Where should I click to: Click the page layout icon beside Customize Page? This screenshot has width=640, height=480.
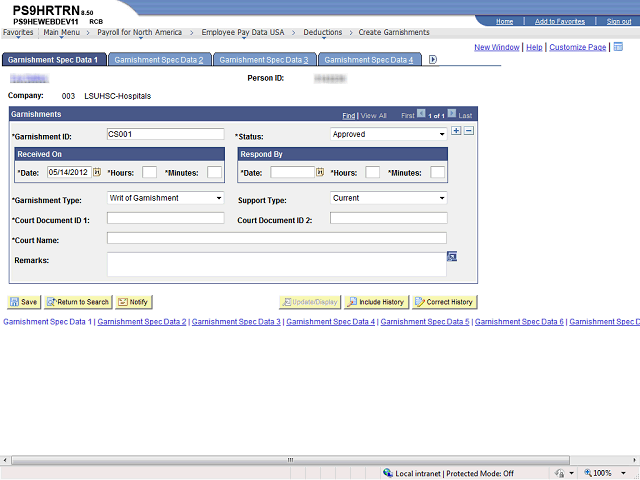point(618,46)
